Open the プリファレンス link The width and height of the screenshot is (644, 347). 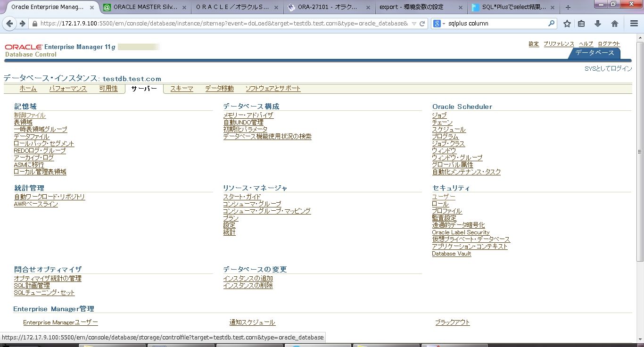(x=559, y=44)
